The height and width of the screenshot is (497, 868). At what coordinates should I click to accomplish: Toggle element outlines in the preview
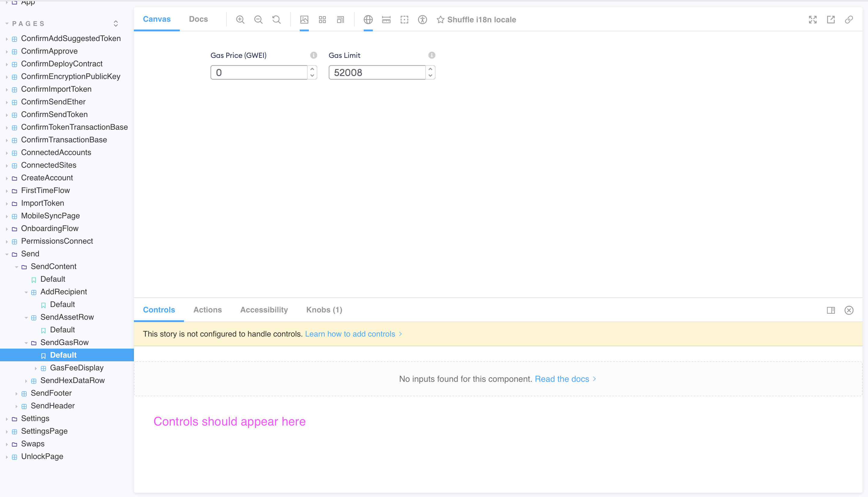[x=404, y=20]
